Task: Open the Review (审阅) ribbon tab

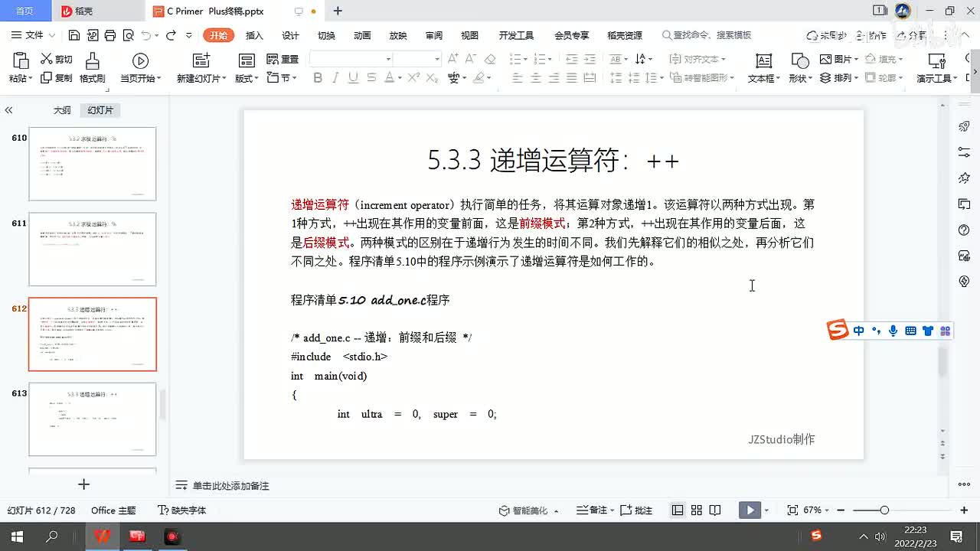Action: coord(434,35)
